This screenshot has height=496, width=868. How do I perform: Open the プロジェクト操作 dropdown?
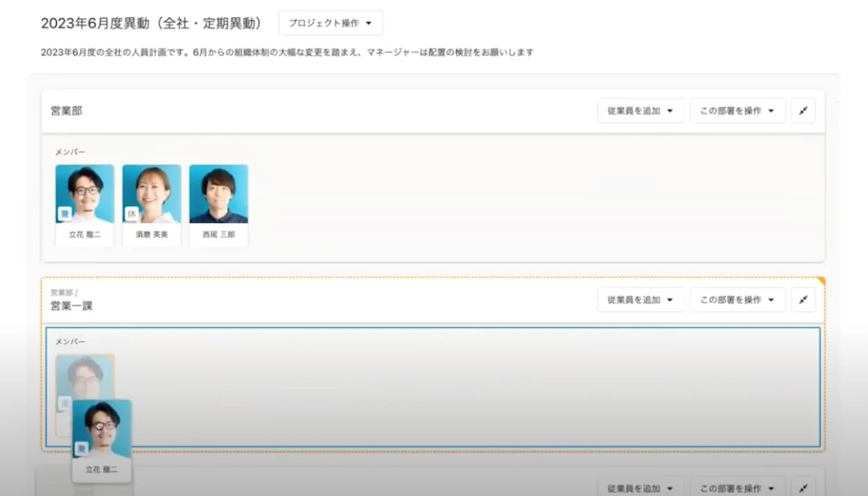331,23
